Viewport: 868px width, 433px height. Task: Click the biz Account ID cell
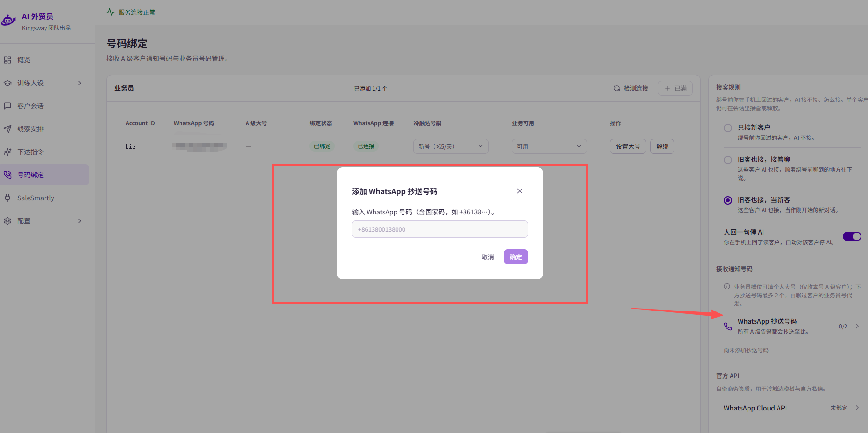(130, 147)
